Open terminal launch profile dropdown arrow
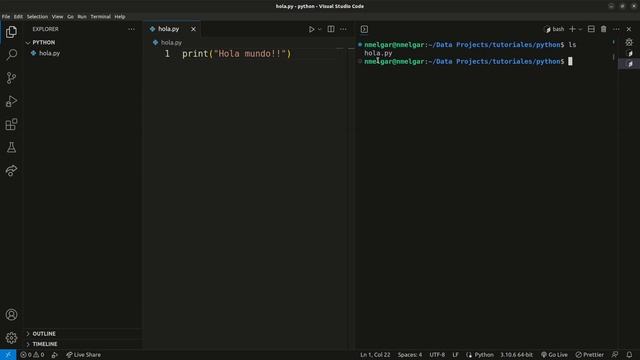Viewport: 640px width, 360px height. tap(580, 29)
